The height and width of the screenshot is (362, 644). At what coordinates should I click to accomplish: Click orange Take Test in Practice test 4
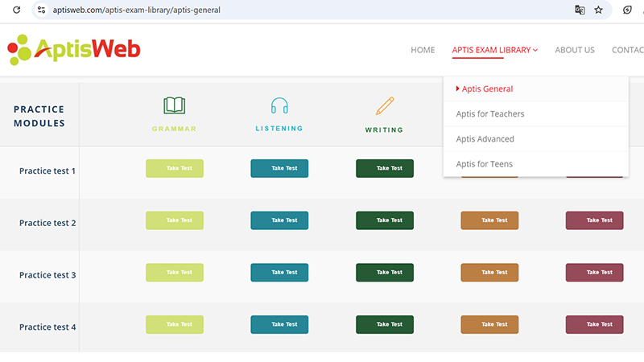pyautogui.click(x=489, y=325)
